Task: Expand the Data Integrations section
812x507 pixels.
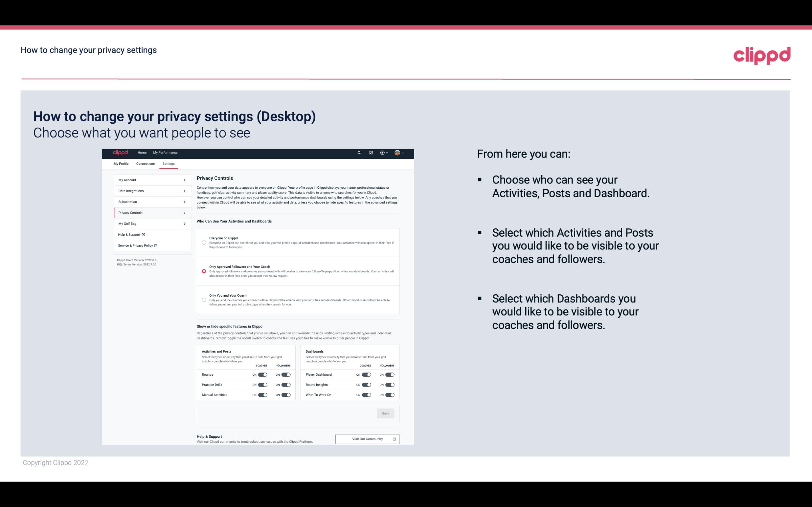Action: coord(150,190)
